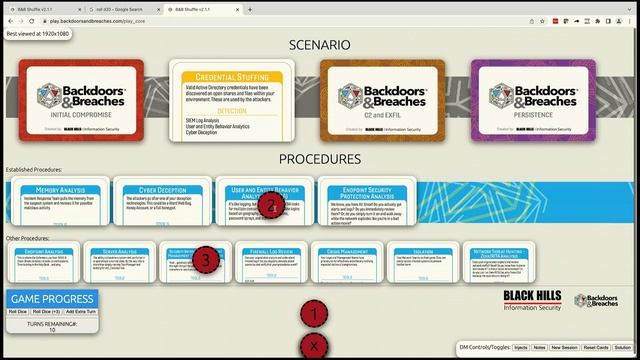Flip the C2 and Exfil card
This screenshot has height=360, width=640.
[x=382, y=100]
